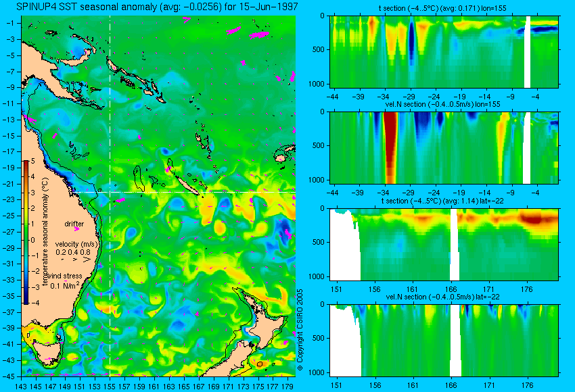Click the SPINUP4 SST seasonal anomaly map title
Viewport: 575px width, 392px height.
pyautogui.click(x=156, y=7)
